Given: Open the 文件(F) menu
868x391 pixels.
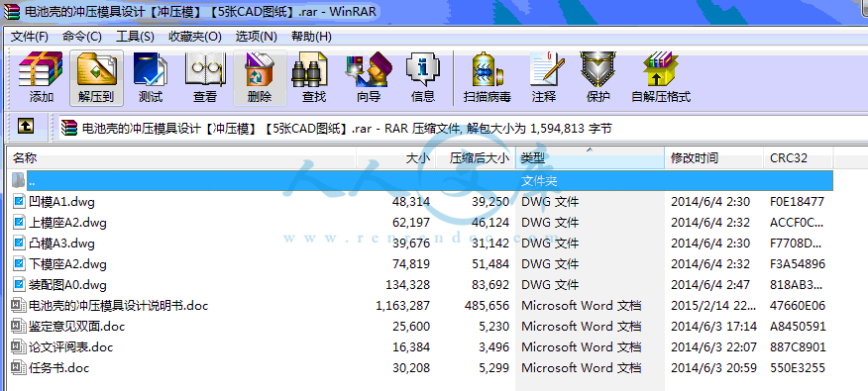Looking at the screenshot, I should pyautogui.click(x=30, y=37).
